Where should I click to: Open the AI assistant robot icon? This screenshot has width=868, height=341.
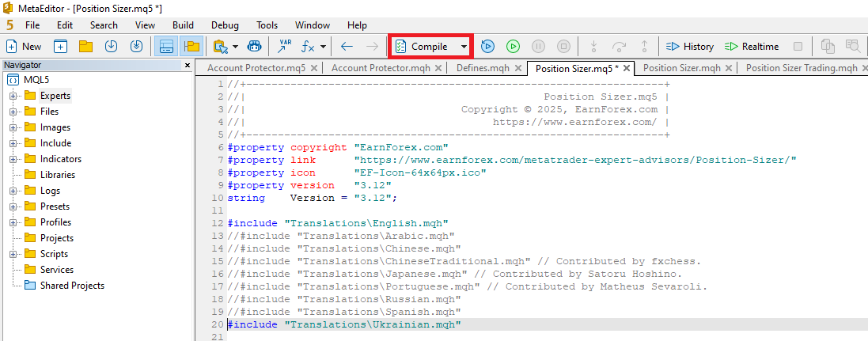click(x=254, y=47)
